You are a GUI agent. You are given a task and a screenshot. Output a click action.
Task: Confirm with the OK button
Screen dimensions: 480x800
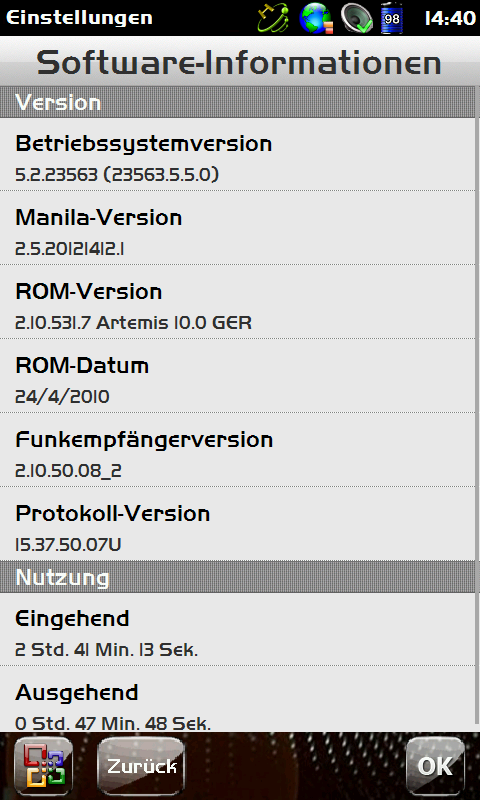point(435,766)
